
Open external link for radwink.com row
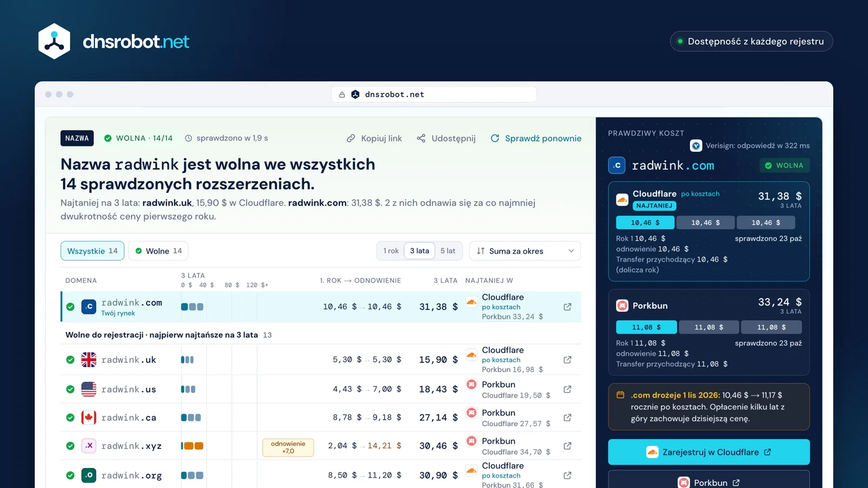567,307
